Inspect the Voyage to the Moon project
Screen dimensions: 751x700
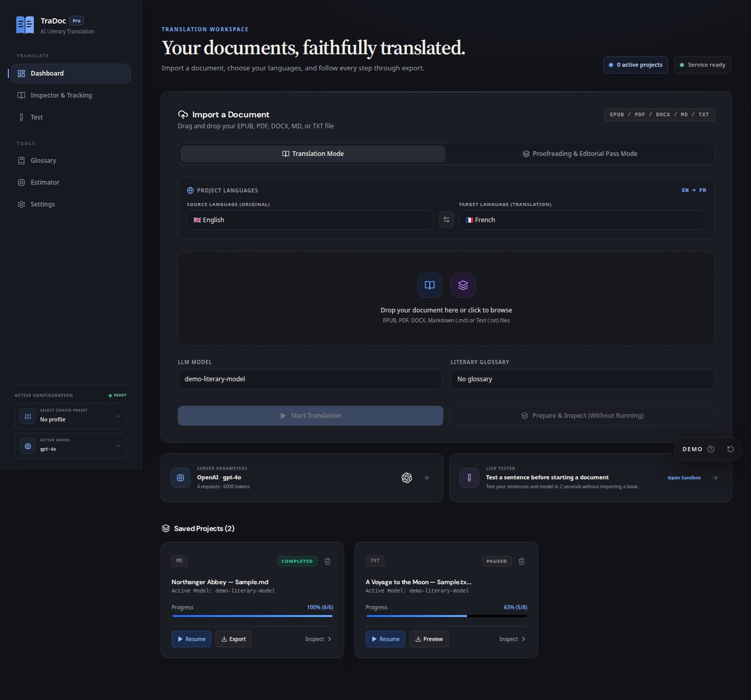pyautogui.click(x=512, y=639)
